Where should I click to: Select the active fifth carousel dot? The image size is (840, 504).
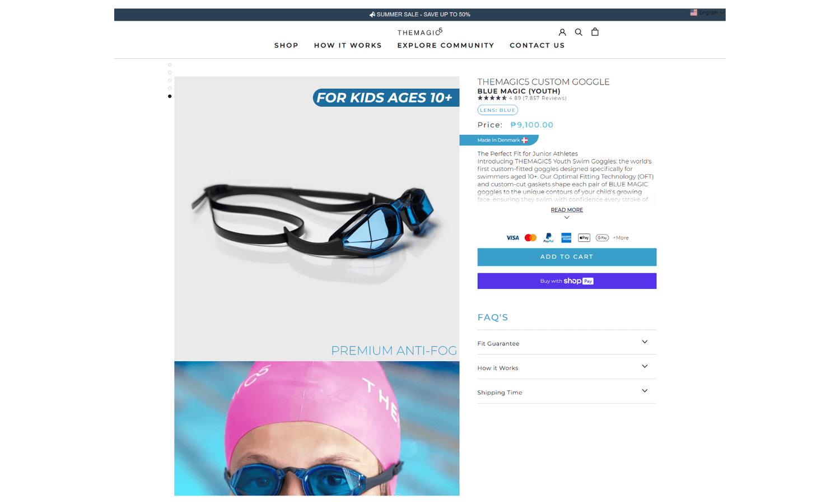point(170,96)
